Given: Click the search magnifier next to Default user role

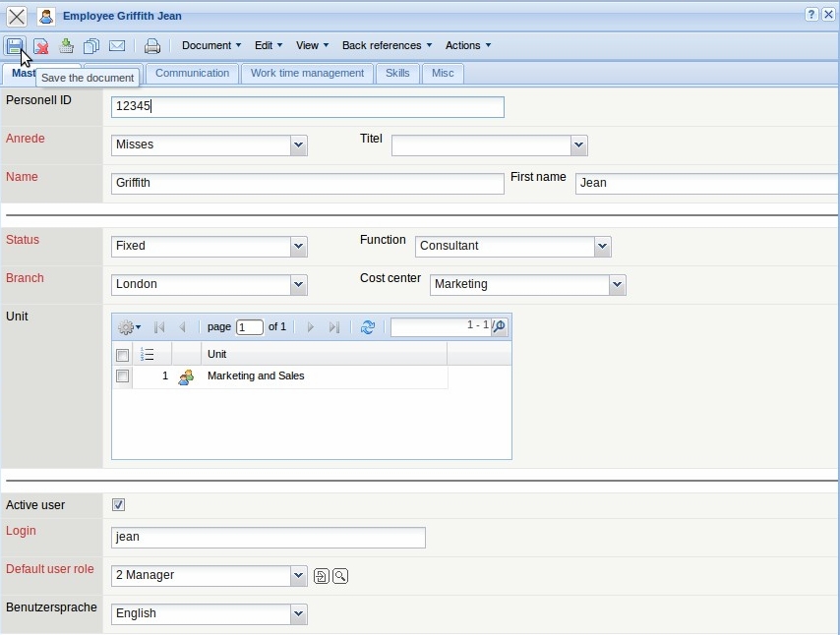Looking at the screenshot, I should tap(340, 576).
